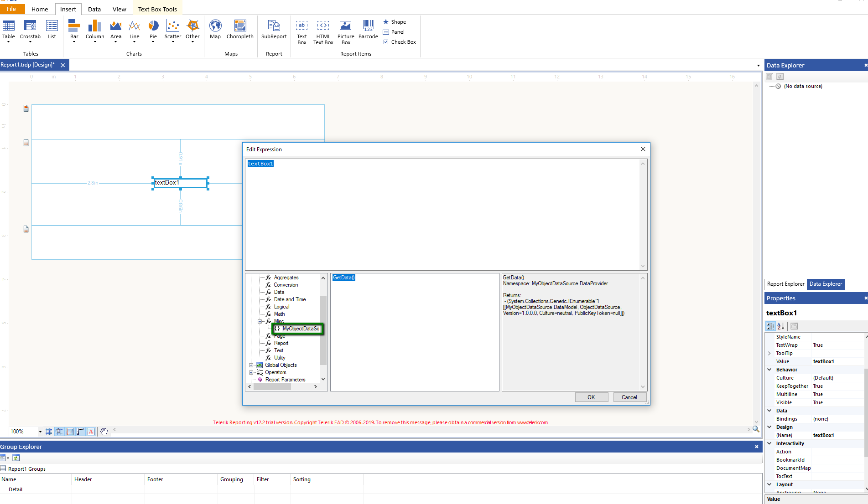The image size is (868, 504).
Task: Collapse the Data property category
Action: point(769,411)
